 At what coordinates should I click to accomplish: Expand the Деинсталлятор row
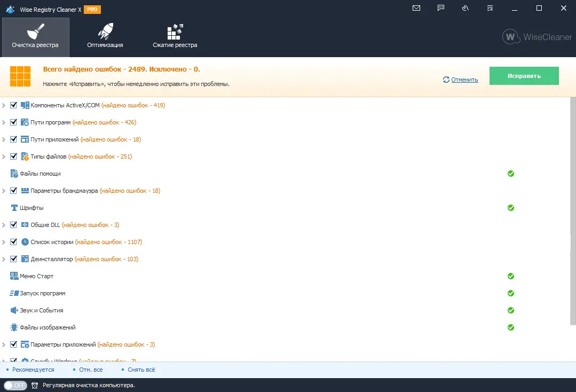click(x=4, y=259)
